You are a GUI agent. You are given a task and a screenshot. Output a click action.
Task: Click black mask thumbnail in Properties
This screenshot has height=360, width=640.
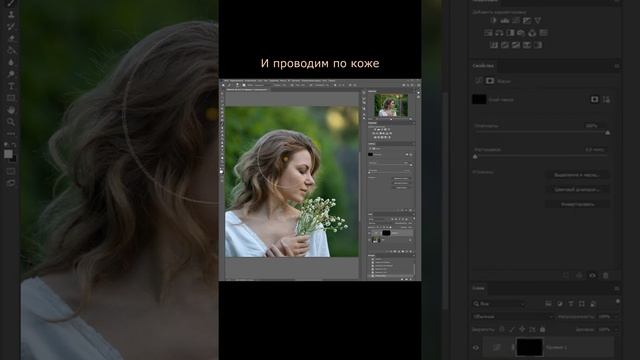(x=479, y=99)
